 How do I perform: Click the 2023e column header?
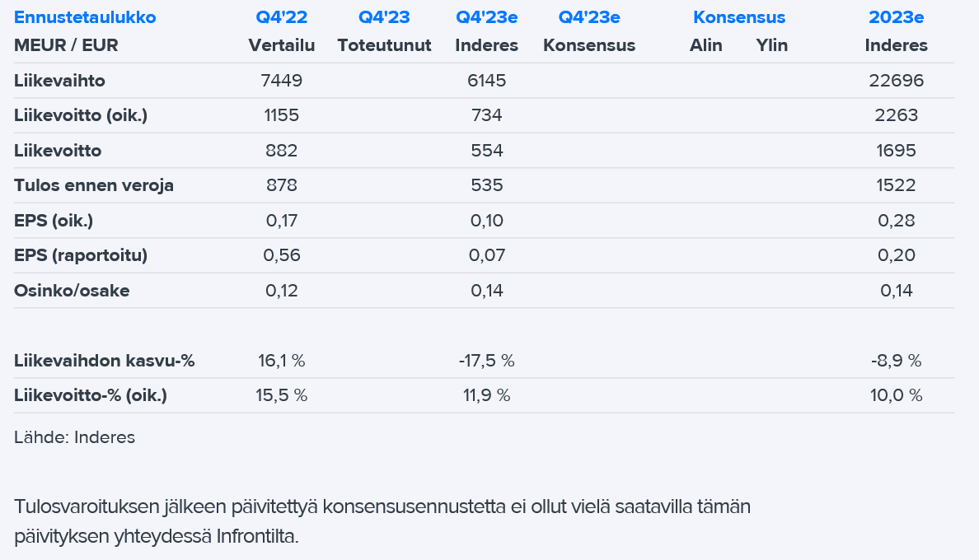(897, 17)
